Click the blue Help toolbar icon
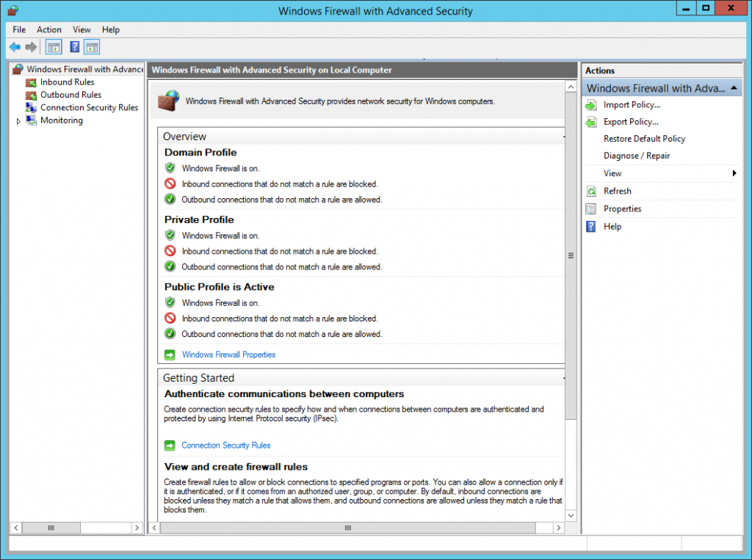752x560 pixels. [74, 47]
